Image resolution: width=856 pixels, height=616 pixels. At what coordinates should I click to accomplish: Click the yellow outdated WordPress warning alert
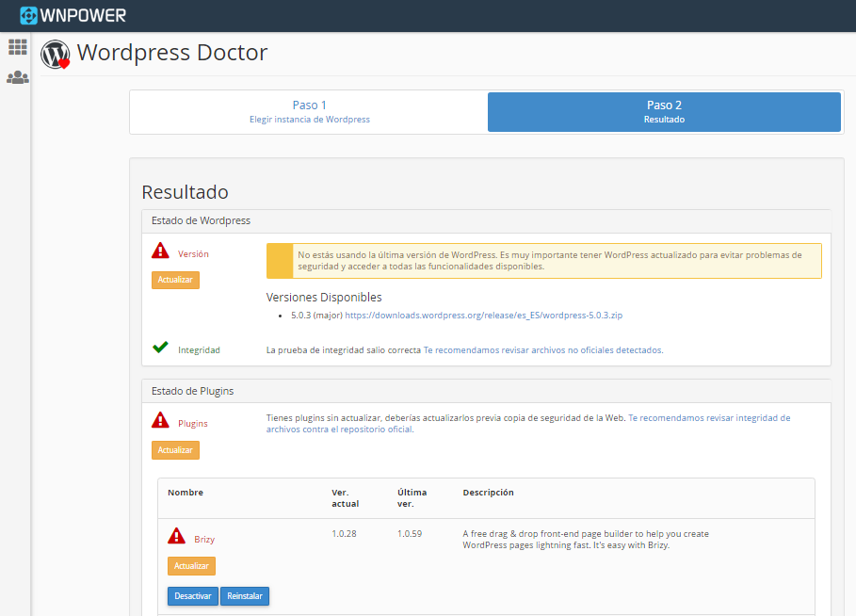coord(543,261)
